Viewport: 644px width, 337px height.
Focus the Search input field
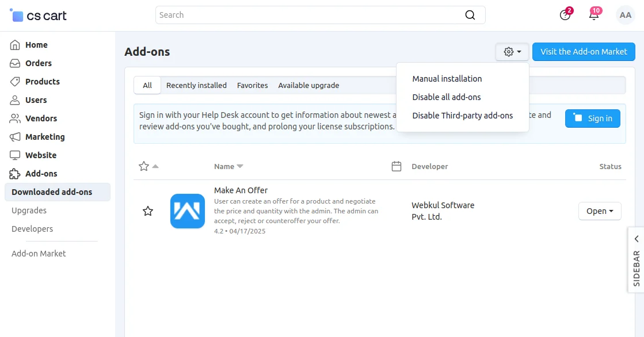click(311, 15)
